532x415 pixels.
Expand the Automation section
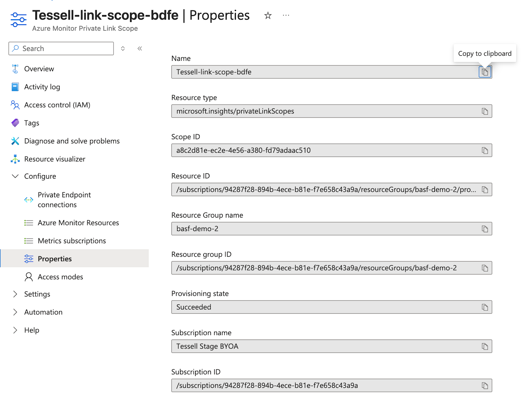tap(15, 312)
